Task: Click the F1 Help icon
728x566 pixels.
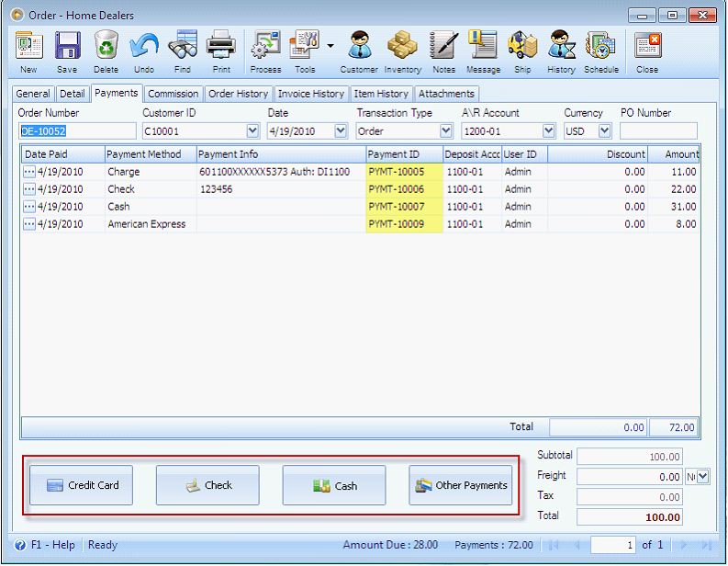Action: pyautogui.click(x=20, y=545)
